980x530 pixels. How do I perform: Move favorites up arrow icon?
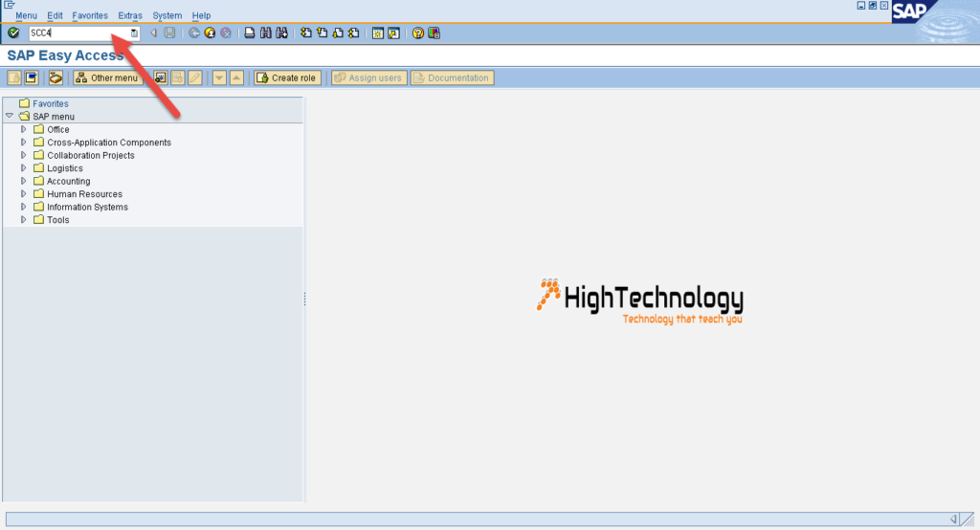tap(237, 77)
